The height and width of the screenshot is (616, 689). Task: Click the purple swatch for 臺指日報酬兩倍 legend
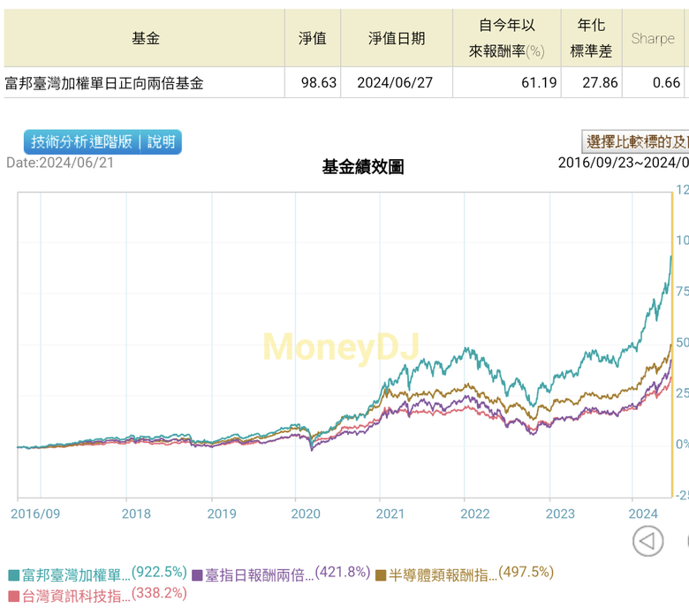coord(197,575)
